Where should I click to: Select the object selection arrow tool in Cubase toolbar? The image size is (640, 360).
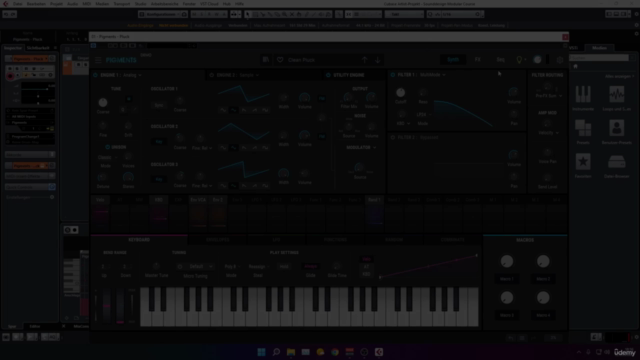click(x=247, y=14)
